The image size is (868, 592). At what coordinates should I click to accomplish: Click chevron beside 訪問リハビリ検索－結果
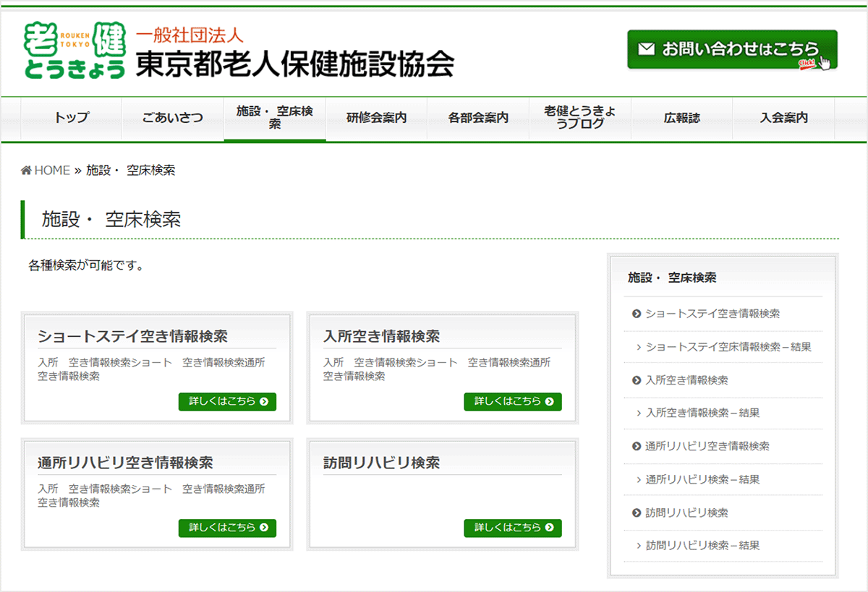[639, 546]
